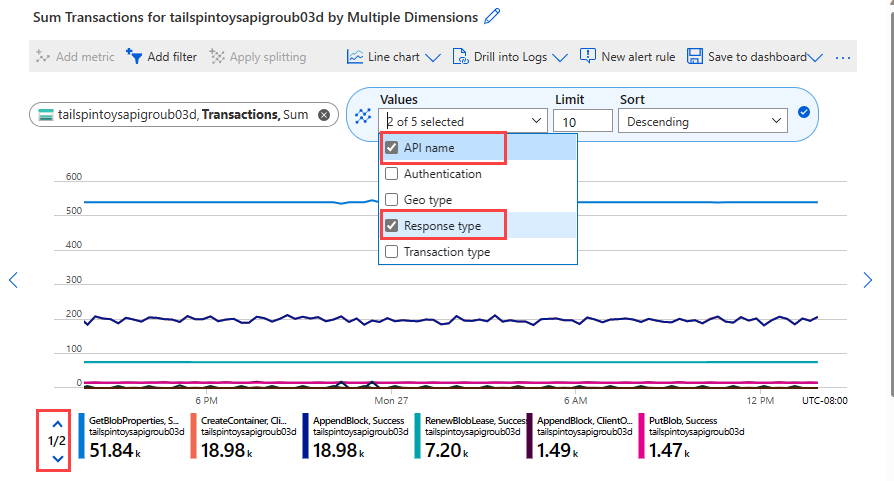Go to the previous chart with left arrow
The height and width of the screenshot is (481, 894).
[13, 279]
